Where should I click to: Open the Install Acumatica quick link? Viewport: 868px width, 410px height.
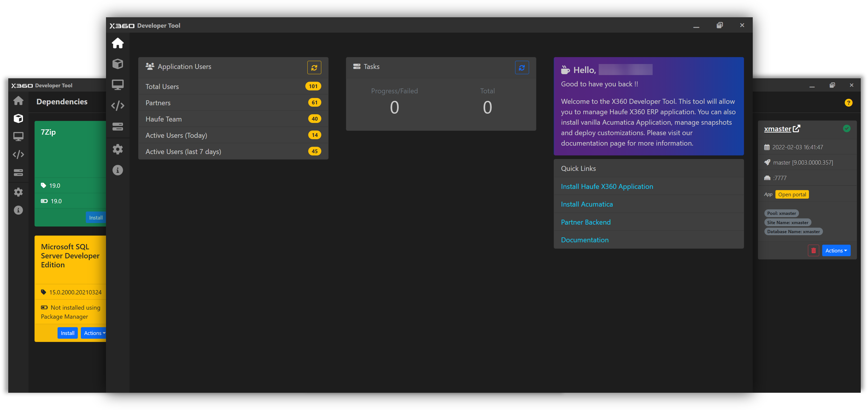(x=587, y=204)
